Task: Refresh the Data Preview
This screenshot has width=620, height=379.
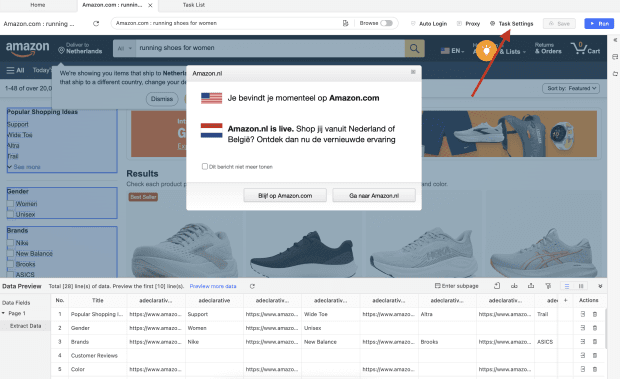Action: click(252, 286)
